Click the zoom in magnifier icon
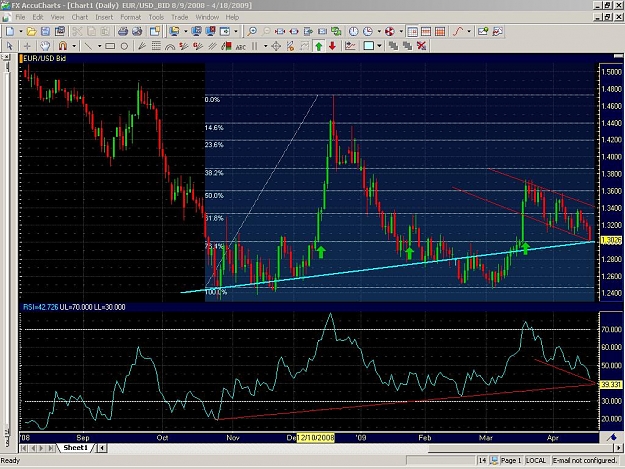This screenshot has height=469, width=625. click(x=252, y=31)
